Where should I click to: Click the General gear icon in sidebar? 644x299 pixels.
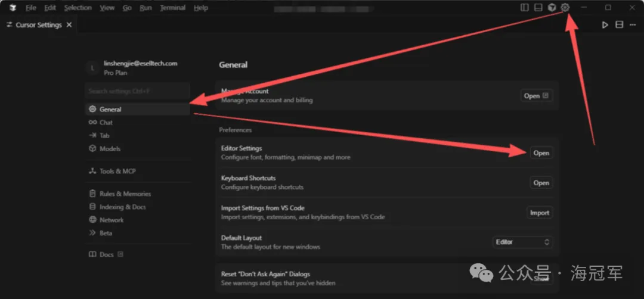[x=92, y=110]
